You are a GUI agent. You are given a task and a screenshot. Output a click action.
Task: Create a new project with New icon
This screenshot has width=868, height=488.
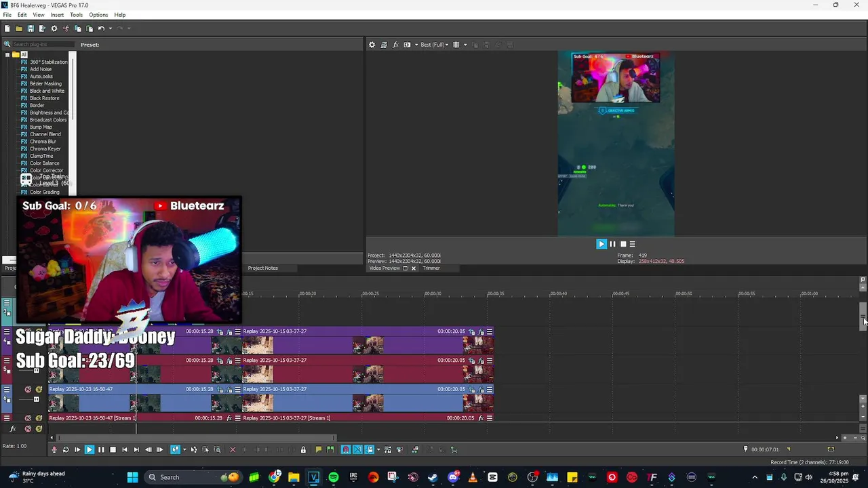click(x=7, y=28)
